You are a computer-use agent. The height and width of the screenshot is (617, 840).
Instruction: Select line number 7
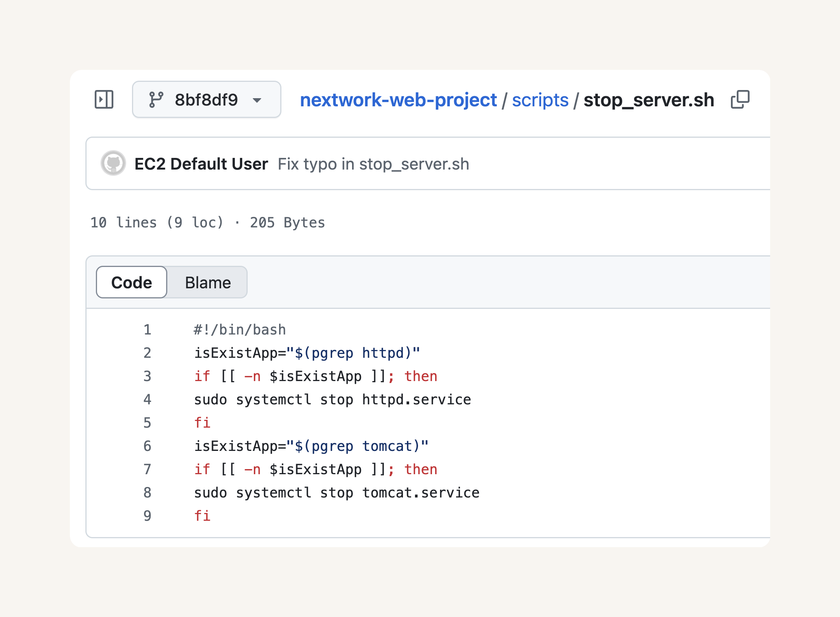coord(148,469)
